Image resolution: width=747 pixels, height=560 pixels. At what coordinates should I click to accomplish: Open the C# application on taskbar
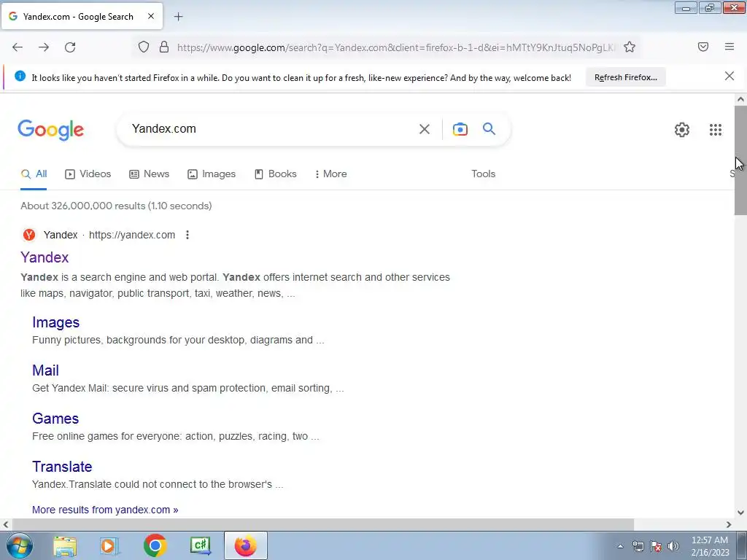[201, 546]
